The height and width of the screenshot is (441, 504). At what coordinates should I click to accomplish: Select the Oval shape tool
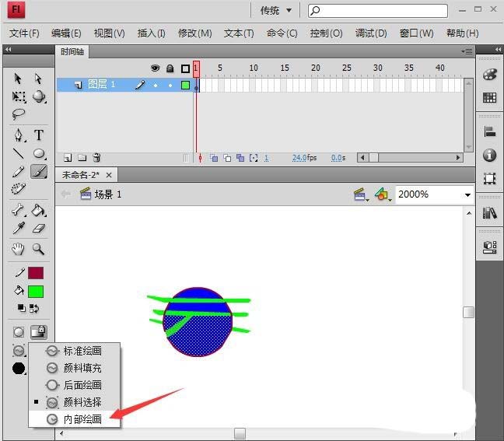tap(39, 154)
